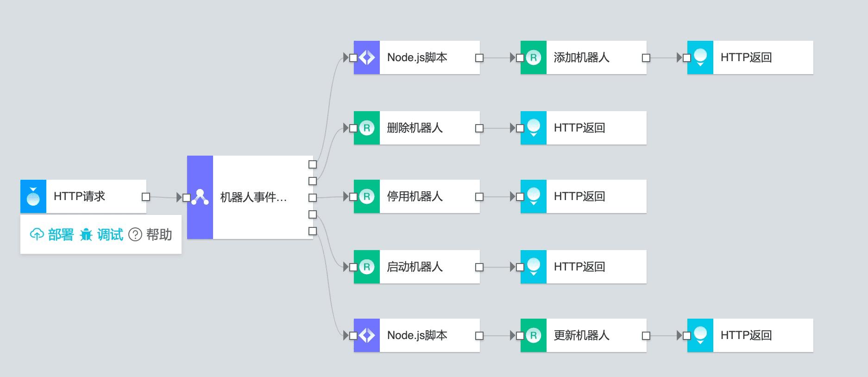This screenshot has width=868, height=377.
Task: Click the output port of HTTP请求 node
Action: (145, 196)
